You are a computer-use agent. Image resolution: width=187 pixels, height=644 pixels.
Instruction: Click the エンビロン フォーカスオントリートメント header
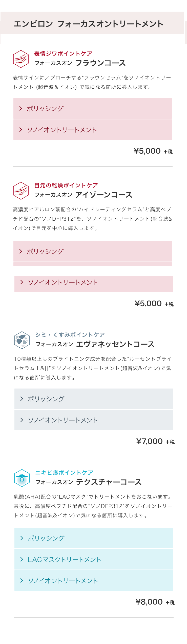pyautogui.click(x=89, y=24)
